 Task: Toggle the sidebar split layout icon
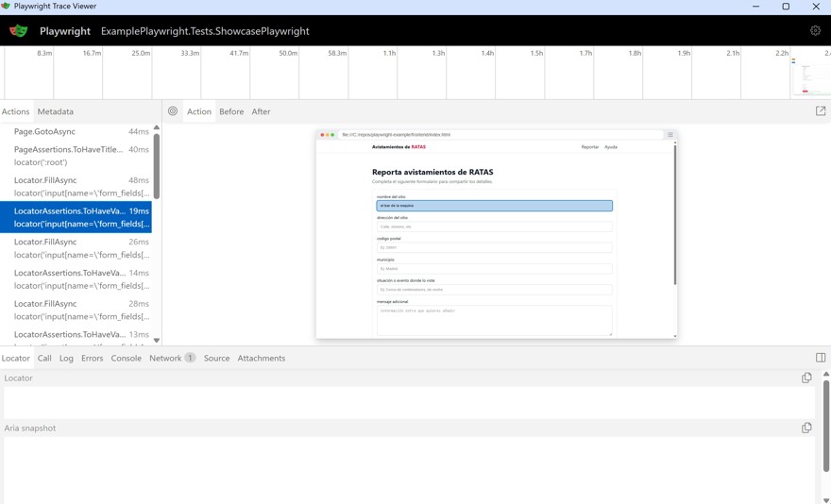tap(821, 358)
